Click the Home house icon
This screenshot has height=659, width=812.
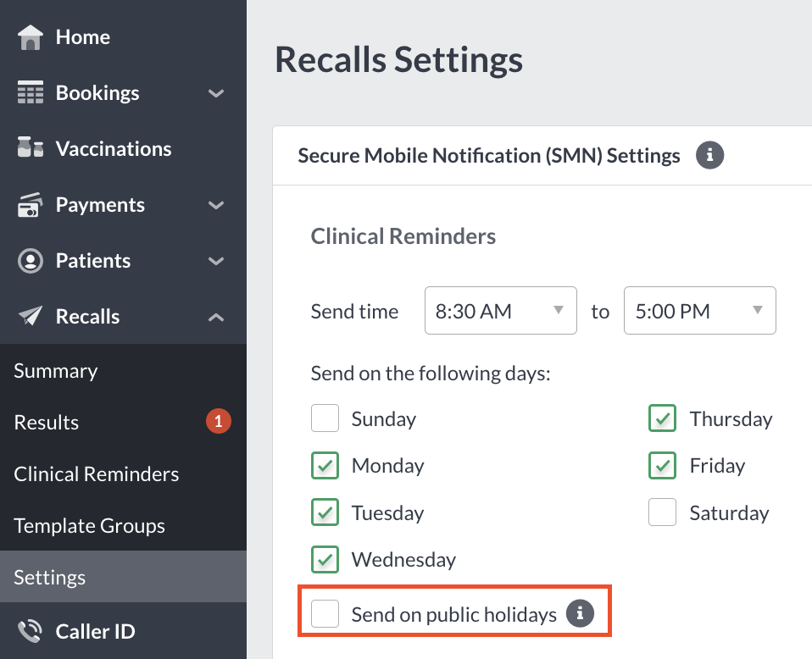30,37
